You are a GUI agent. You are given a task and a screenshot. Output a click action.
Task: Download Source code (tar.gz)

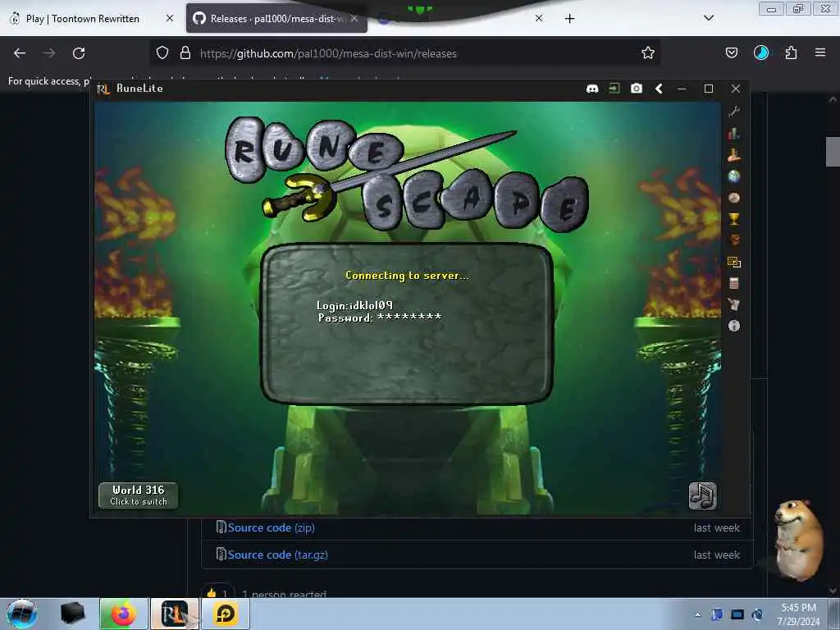coord(277,555)
